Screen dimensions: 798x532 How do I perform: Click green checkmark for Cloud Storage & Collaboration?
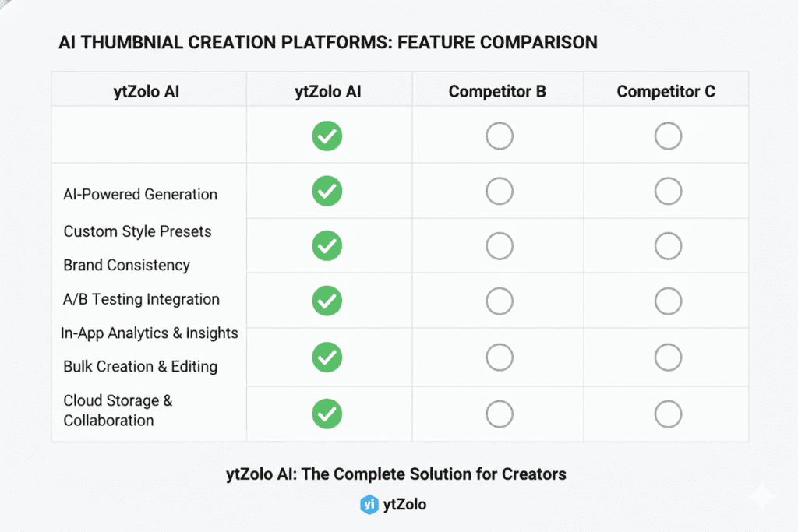pos(327,414)
